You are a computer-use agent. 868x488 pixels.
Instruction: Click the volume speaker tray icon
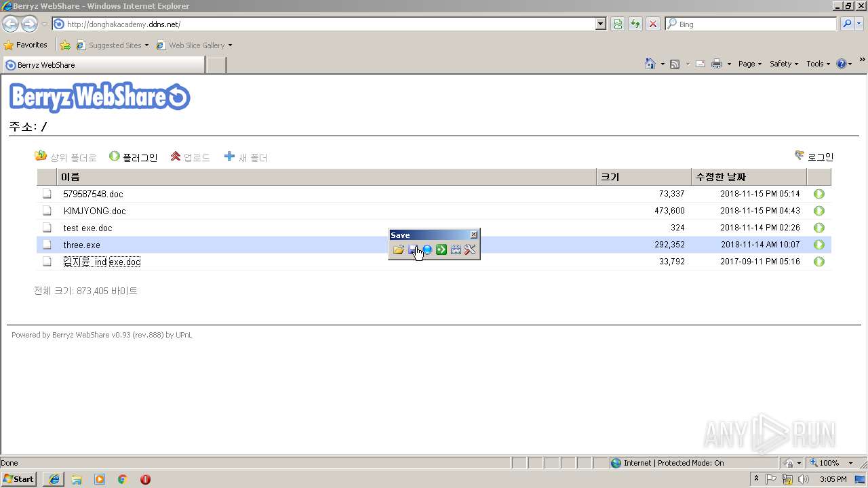pyautogui.click(x=804, y=479)
